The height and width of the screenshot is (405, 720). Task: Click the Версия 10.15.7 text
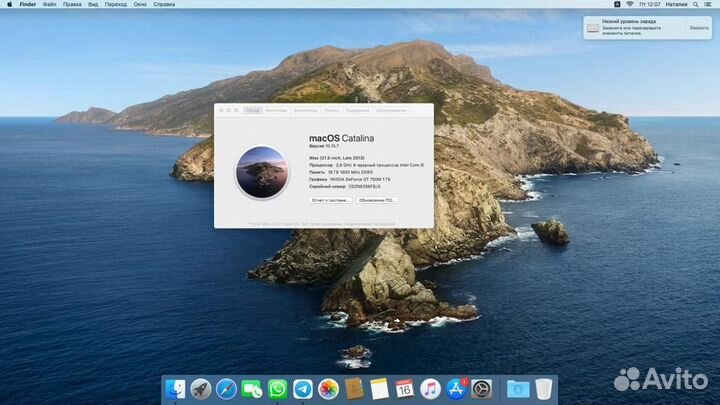324,146
